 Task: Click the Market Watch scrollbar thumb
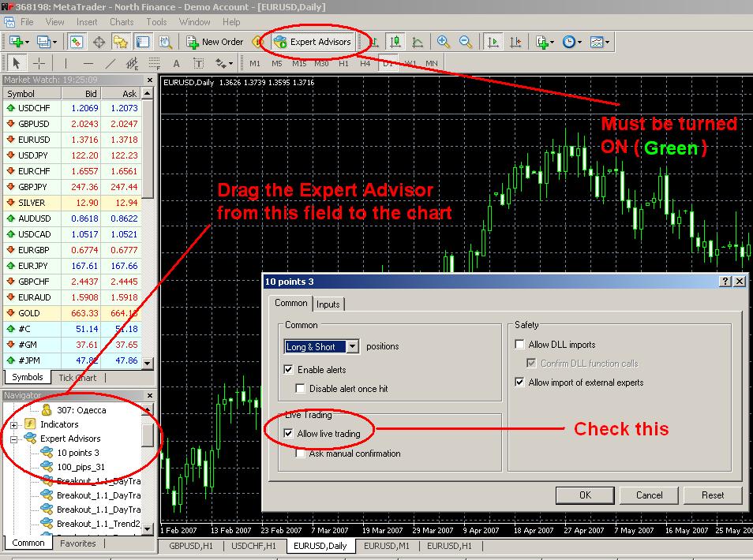point(148,148)
